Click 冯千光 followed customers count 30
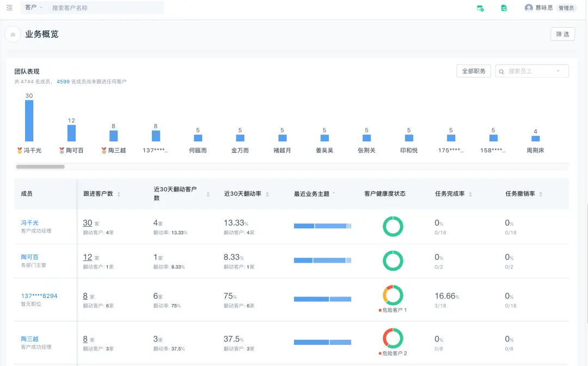 (x=87, y=223)
